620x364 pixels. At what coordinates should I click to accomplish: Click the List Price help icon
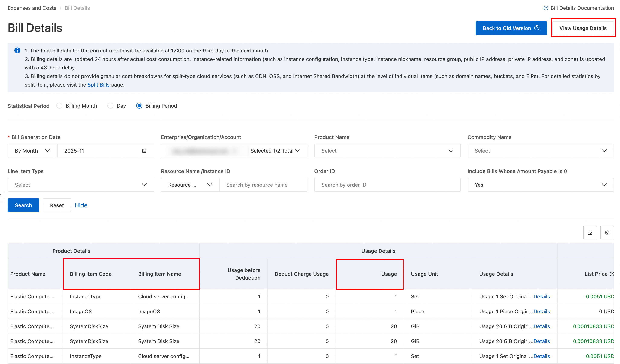[611, 274]
